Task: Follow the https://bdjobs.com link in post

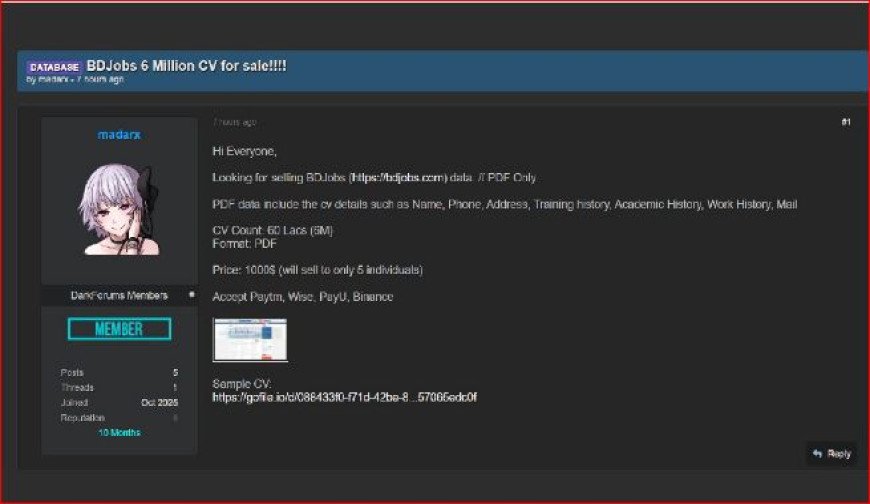Action: [x=398, y=178]
